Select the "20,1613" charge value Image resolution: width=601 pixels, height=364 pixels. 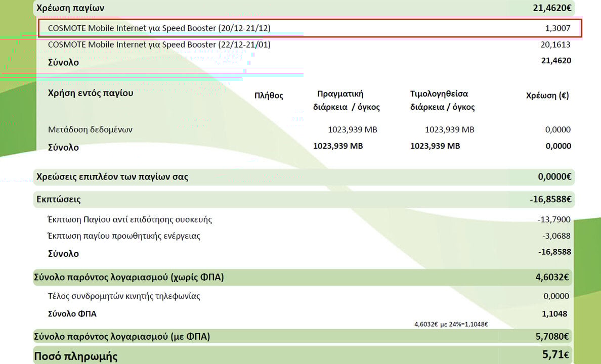555,45
